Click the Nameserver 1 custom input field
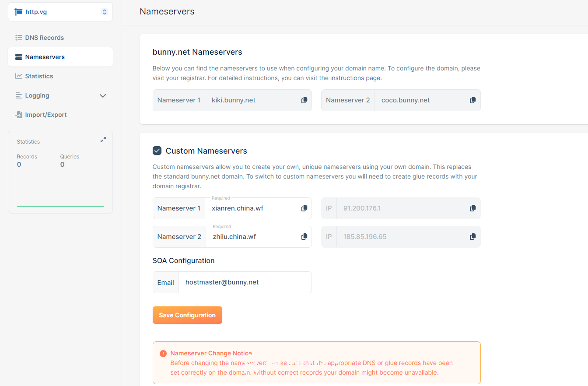The height and width of the screenshot is (386, 588). (x=252, y=208)
